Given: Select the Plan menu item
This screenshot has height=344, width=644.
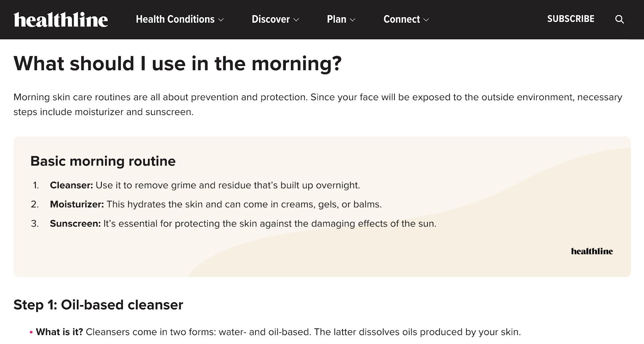Looking at the screenshot, I should pyautogui.click(x=336, y=19).
